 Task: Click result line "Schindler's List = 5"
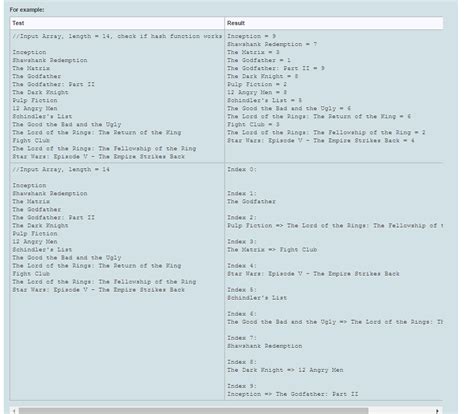point(265,100)
